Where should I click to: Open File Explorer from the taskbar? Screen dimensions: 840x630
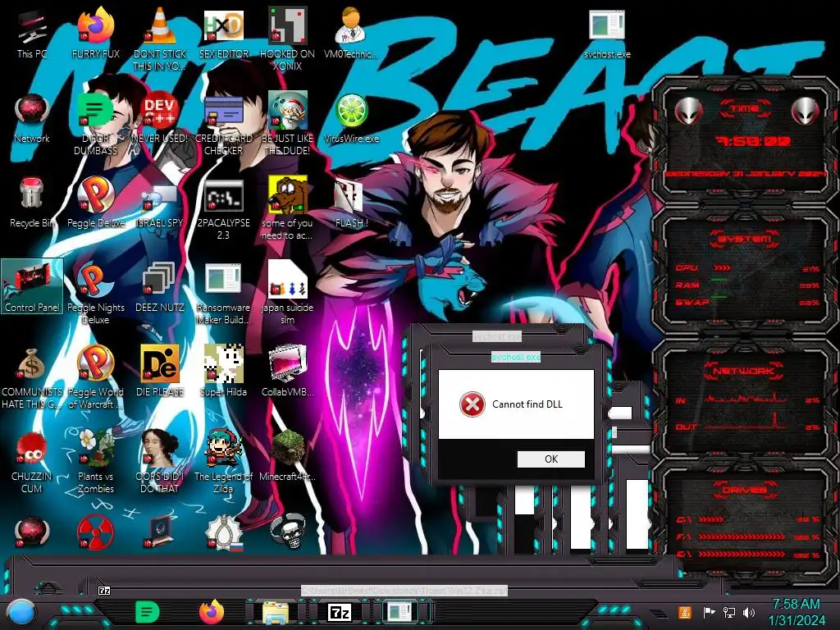[x=276, y=613]
